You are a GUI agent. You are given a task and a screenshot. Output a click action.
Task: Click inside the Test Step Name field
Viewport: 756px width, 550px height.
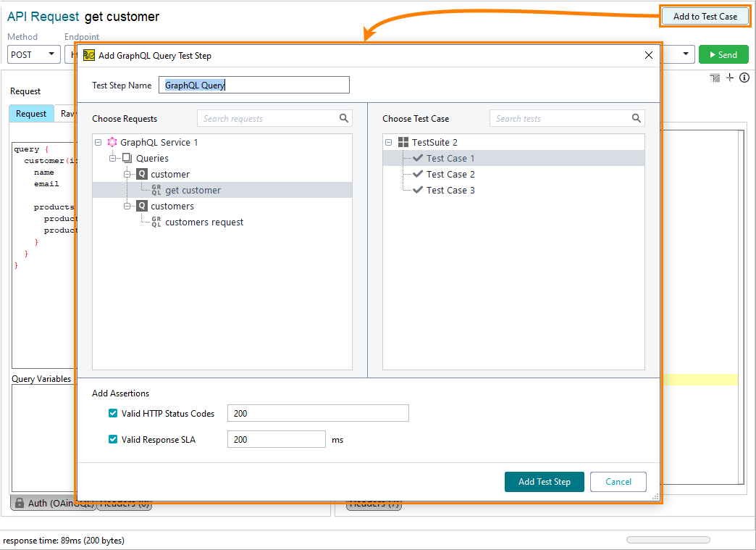253,85
